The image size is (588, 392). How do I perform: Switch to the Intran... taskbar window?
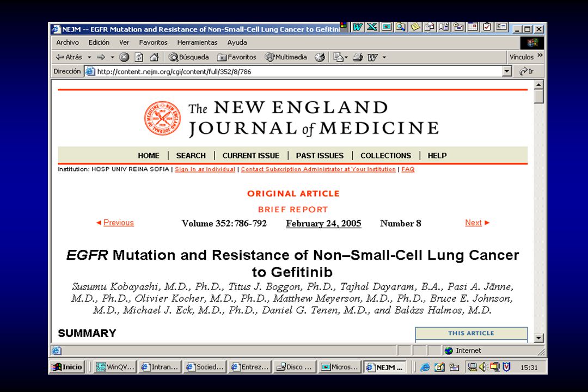click(160, 367)
